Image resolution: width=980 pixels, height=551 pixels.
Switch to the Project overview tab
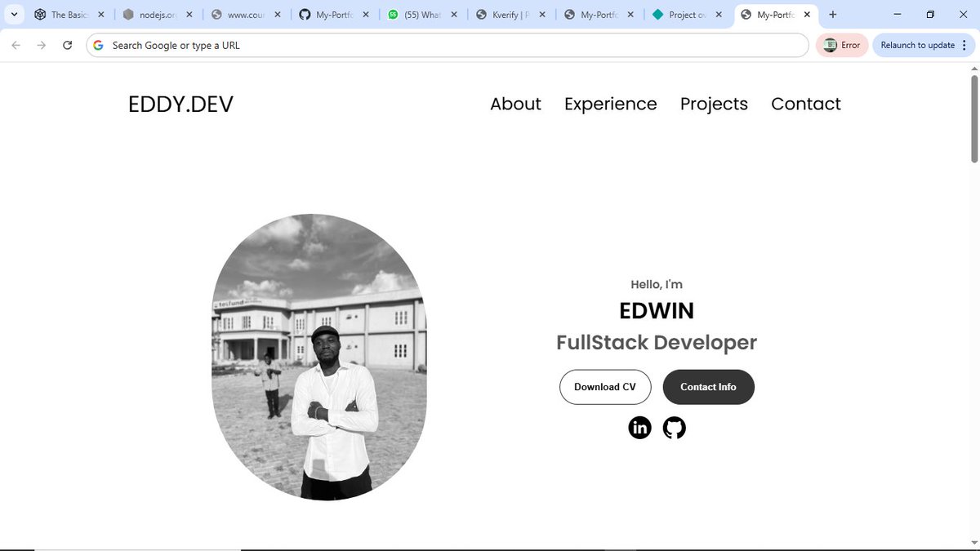[681, 15]
